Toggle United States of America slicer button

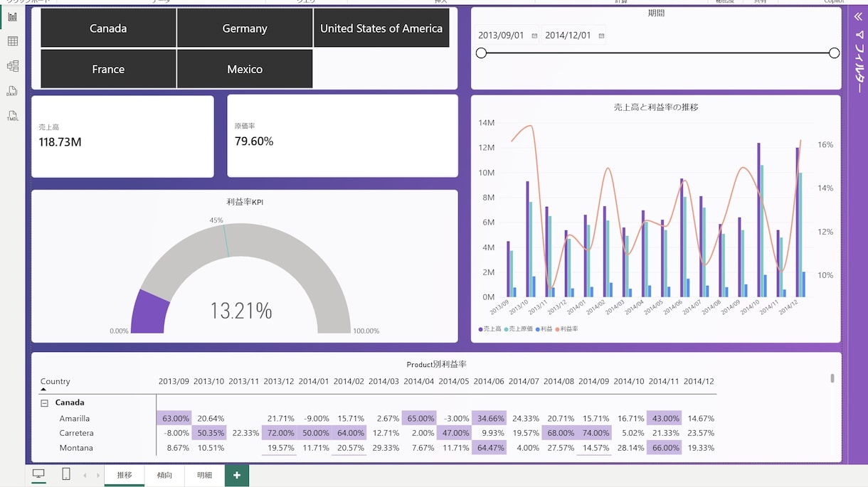(381, 28)
